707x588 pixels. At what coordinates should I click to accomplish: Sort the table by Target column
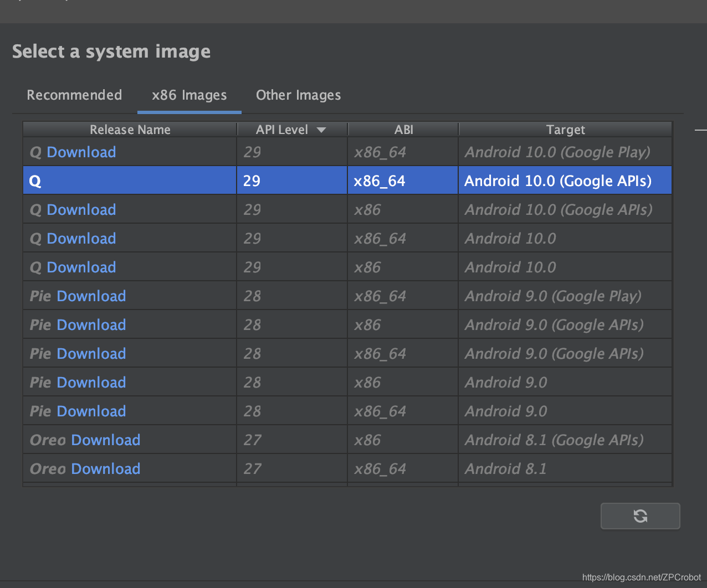[565, 129]
